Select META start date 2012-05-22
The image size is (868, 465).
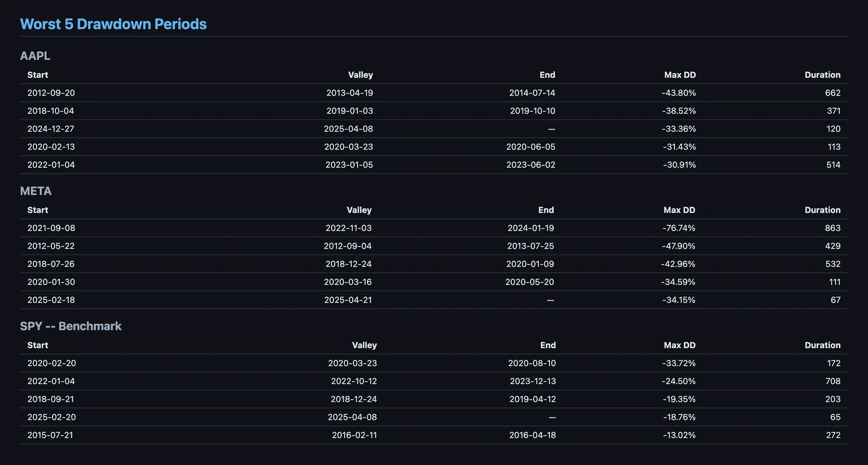51,246
